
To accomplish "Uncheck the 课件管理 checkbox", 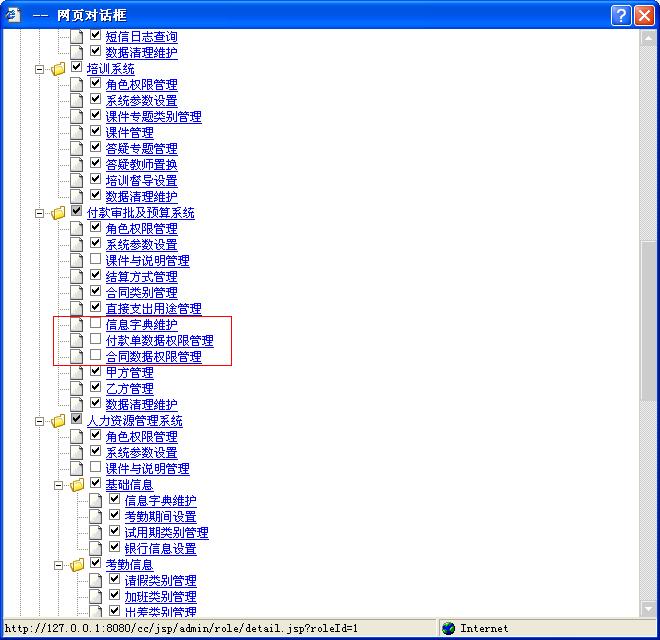I will point(96,131).
